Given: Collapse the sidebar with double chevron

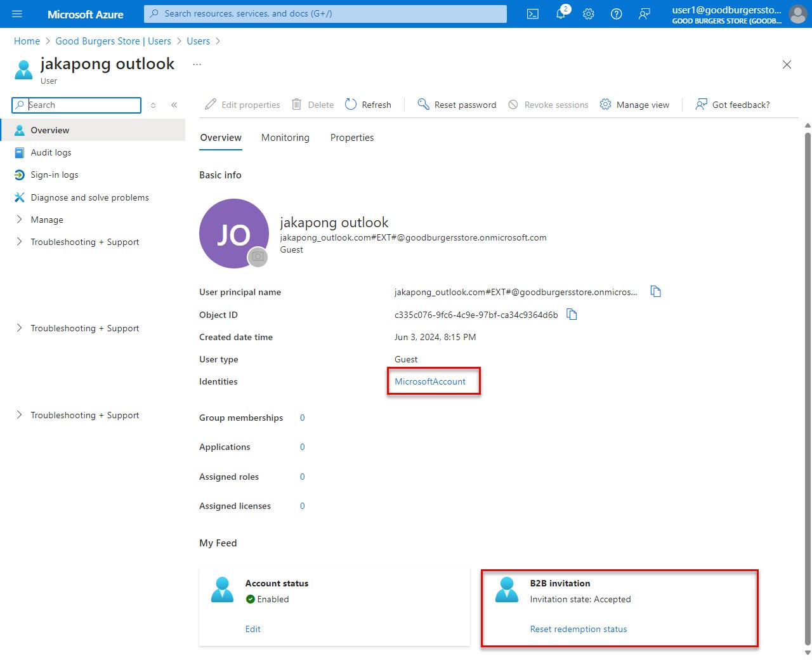Looking at the screenshot, I should tap(174, 105).
